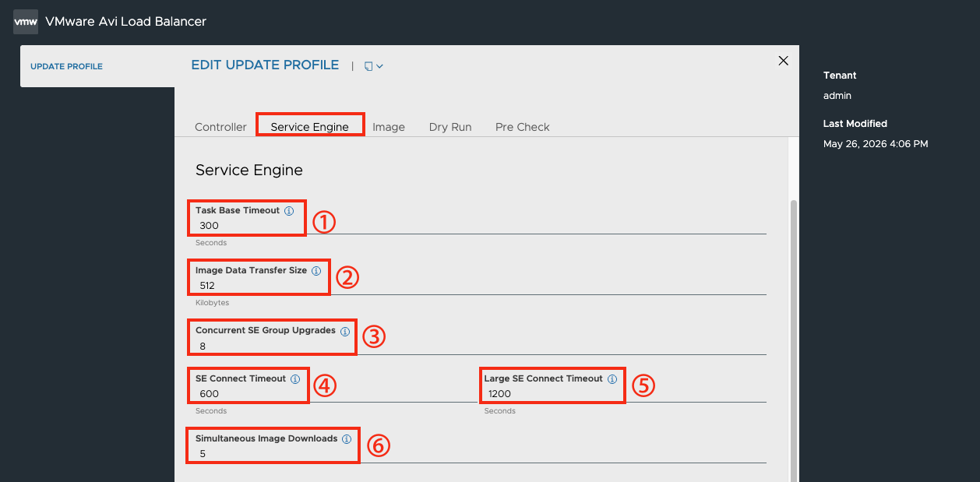Screen dimensions: 980x482
Task: Click the Task Base Timeout info icon
Action: (x=289, y=211)
